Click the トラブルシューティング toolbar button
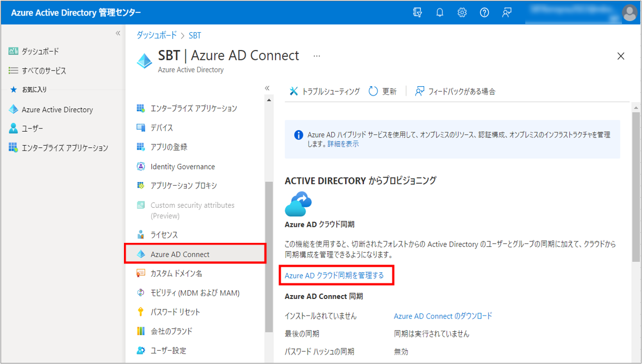This screenshot has height=364, width=642. (x=325, y=91)
